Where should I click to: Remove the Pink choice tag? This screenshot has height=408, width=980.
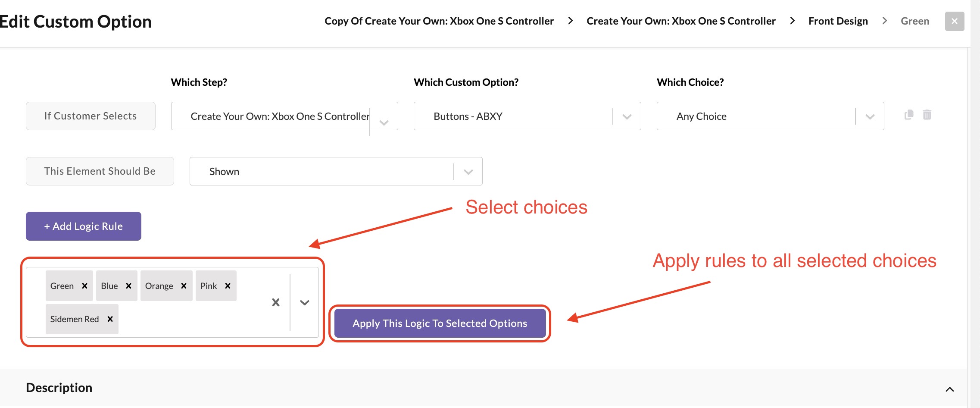click(x=228, y=286)
